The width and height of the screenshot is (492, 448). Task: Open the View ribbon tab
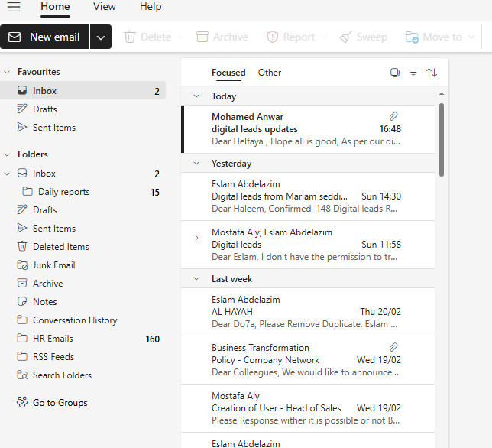(x=104, y=7)
